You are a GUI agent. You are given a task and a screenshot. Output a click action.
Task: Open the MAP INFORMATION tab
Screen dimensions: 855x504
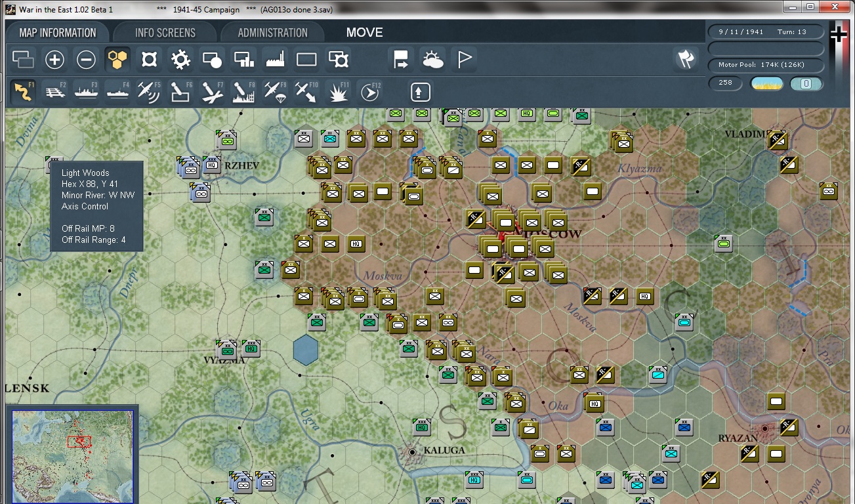tap(57, 33)
